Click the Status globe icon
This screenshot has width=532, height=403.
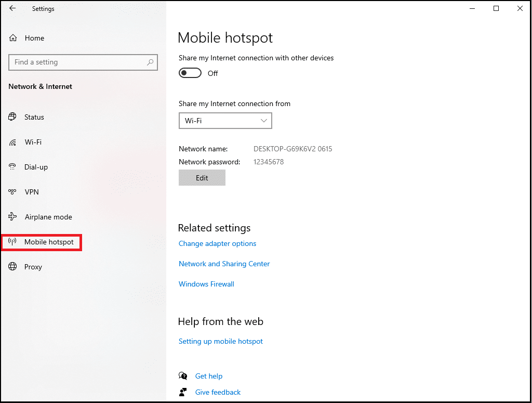[12, 117]
